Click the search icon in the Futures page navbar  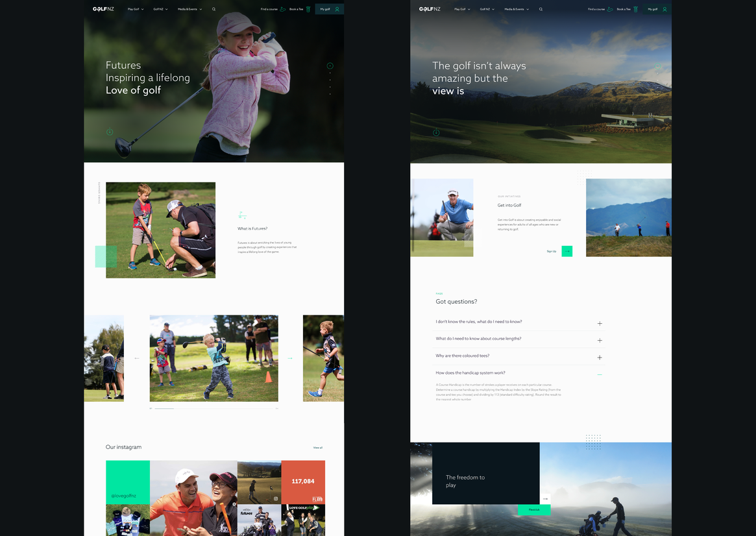(213, 10)
